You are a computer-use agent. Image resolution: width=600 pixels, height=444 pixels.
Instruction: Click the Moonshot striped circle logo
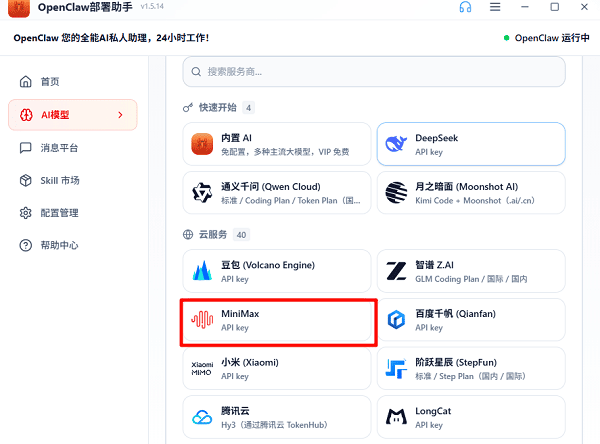[396, 193]
